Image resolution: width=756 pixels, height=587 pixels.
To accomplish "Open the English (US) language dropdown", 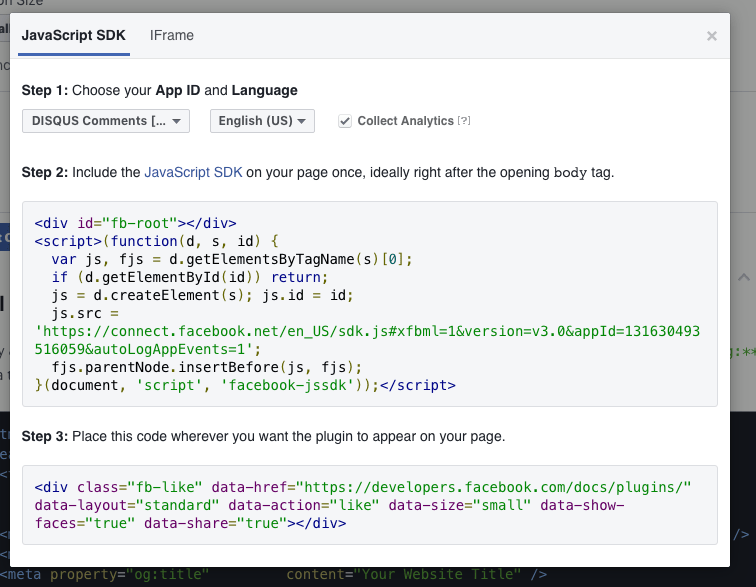I will pos(262,121).
